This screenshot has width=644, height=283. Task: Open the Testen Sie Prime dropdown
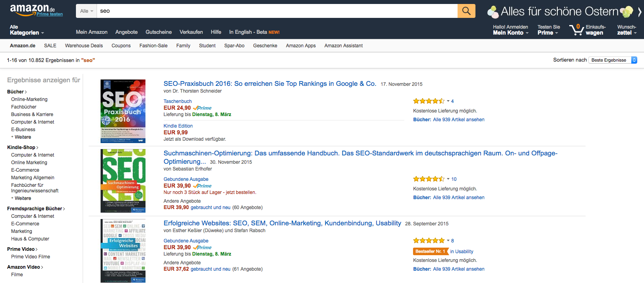click(x=549, y=30)
